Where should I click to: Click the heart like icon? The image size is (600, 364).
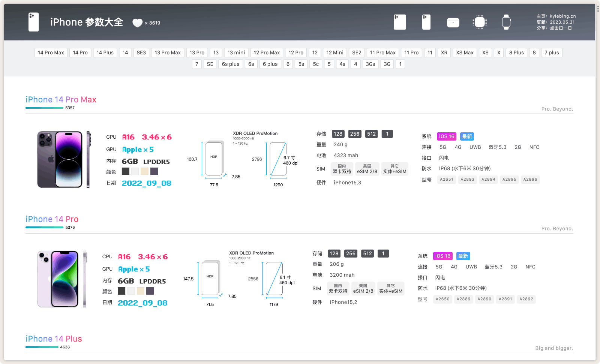138,23
